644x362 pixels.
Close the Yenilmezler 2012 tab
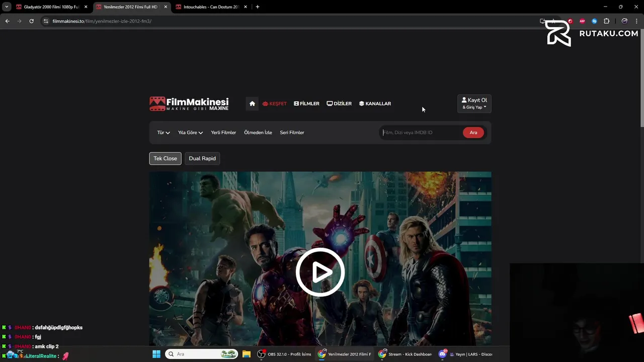pyautogui.click(x=166, y=7)
